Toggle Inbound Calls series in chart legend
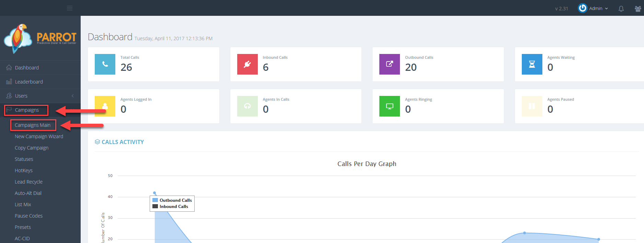Image resolution: width=644 pixels, height=243 pixels. (170, 207)
